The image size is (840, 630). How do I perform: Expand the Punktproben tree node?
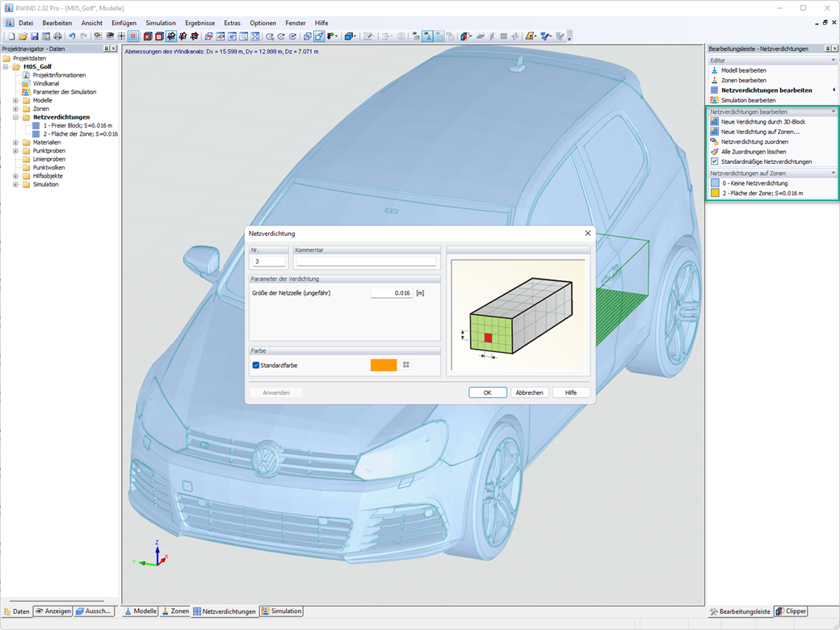pos(15,150)
